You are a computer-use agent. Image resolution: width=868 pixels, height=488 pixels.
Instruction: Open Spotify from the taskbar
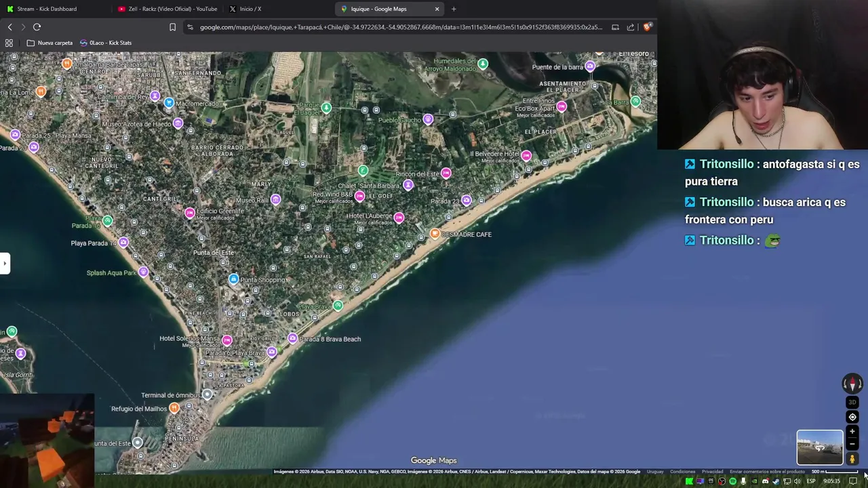click(732, 481)
